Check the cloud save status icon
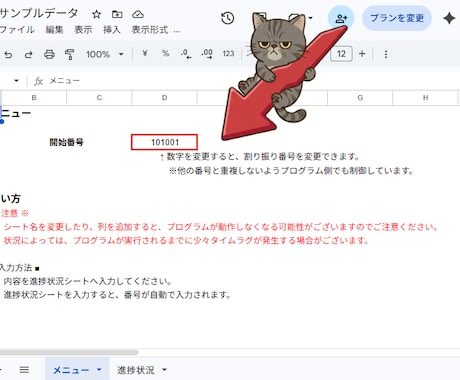The width and height of the screenshot is (460, 380). click(138, 14)
